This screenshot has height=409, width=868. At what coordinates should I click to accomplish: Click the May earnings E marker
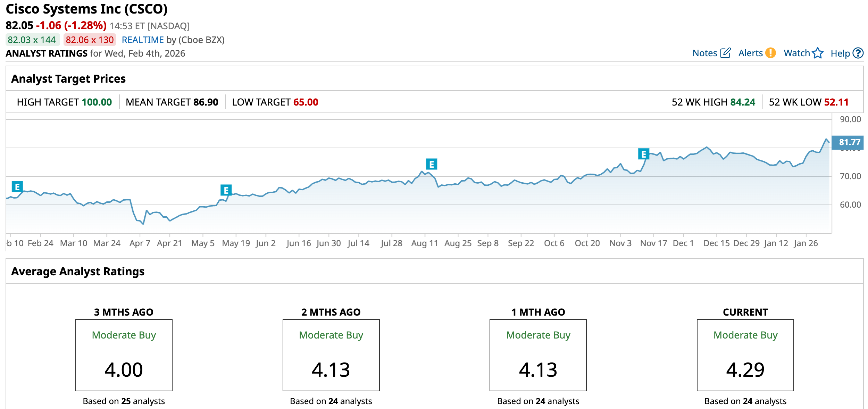coord(226,190)
